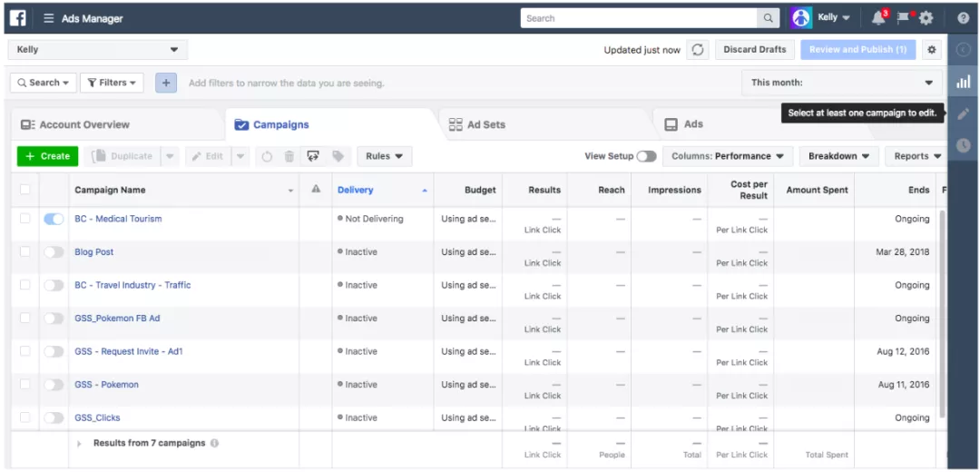The image size is (980, 472).
Task: Open the charts panel in the right sidebar
Action: point(963,82)
